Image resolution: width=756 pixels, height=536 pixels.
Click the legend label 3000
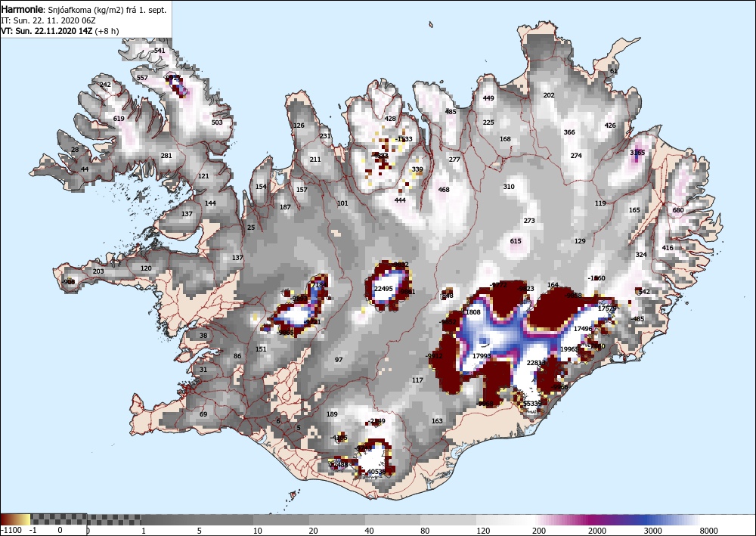(653, 531)
